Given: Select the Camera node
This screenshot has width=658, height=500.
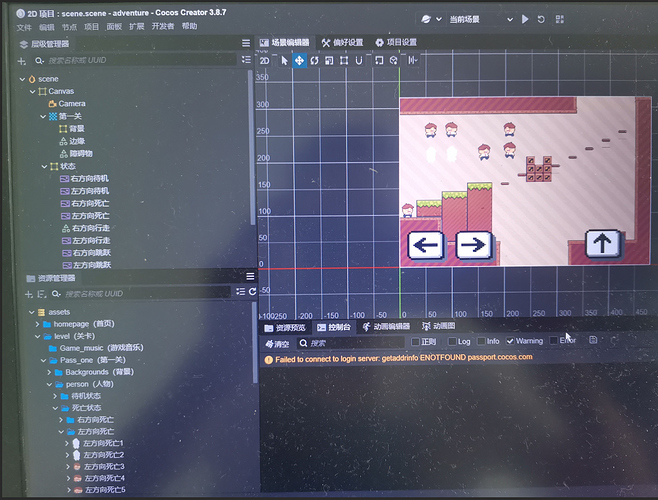Looking at the screenshot, I should click(72, 104).
